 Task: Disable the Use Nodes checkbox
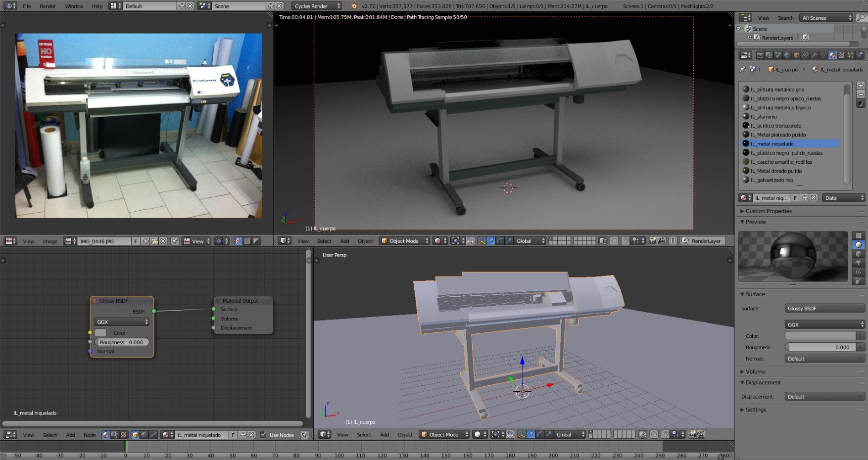[x=263, y=435]
